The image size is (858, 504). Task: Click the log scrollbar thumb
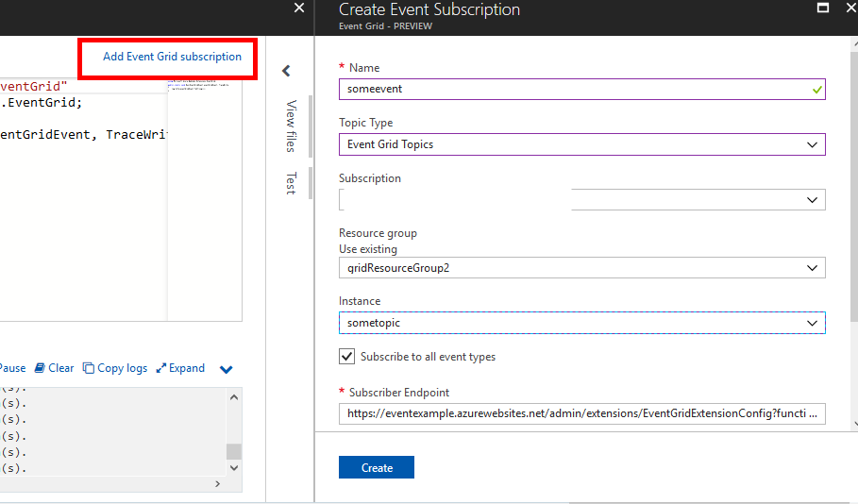[234, 451]
